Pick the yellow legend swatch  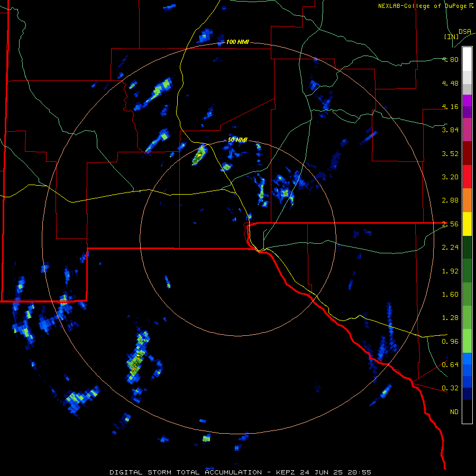[x=467, y=224]
